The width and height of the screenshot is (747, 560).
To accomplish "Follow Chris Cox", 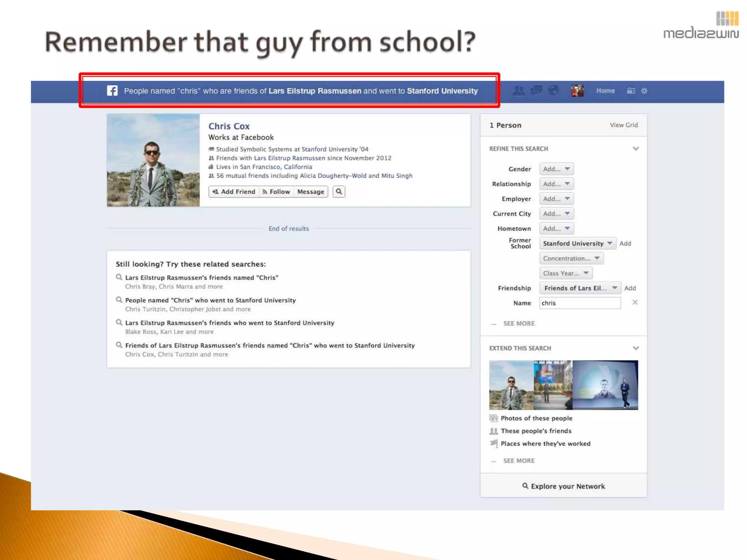I will pos(276,191).
